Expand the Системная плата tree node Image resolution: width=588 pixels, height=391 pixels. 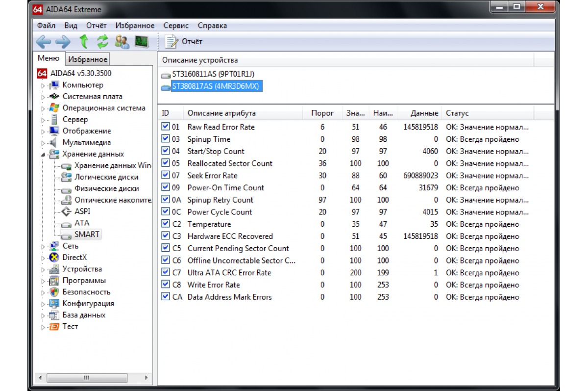point(43,97)
